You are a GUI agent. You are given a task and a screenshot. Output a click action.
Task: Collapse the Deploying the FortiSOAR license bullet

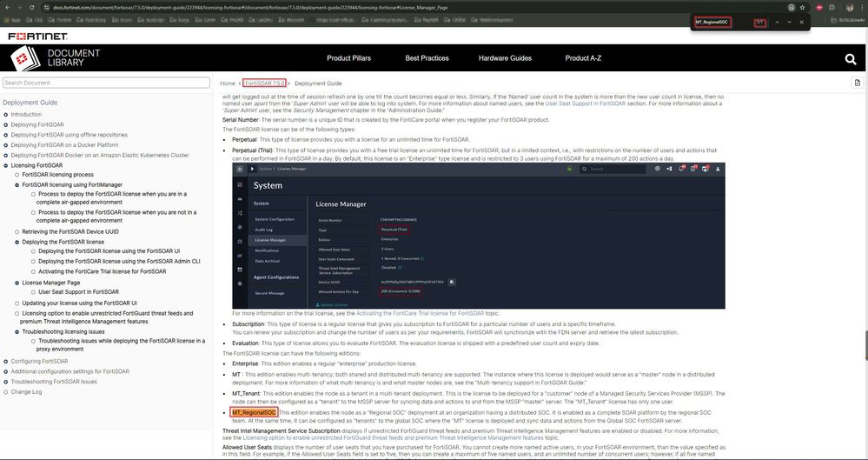click(x=17, y=243)
